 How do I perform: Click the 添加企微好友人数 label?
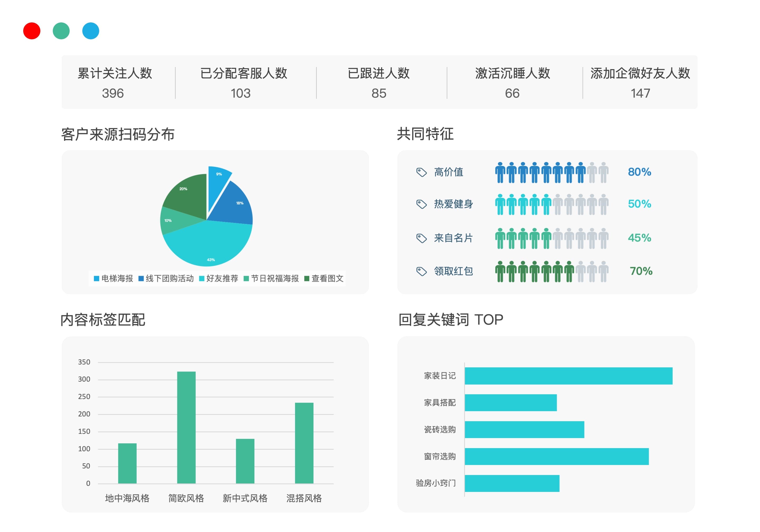click(x=640, y=73)
